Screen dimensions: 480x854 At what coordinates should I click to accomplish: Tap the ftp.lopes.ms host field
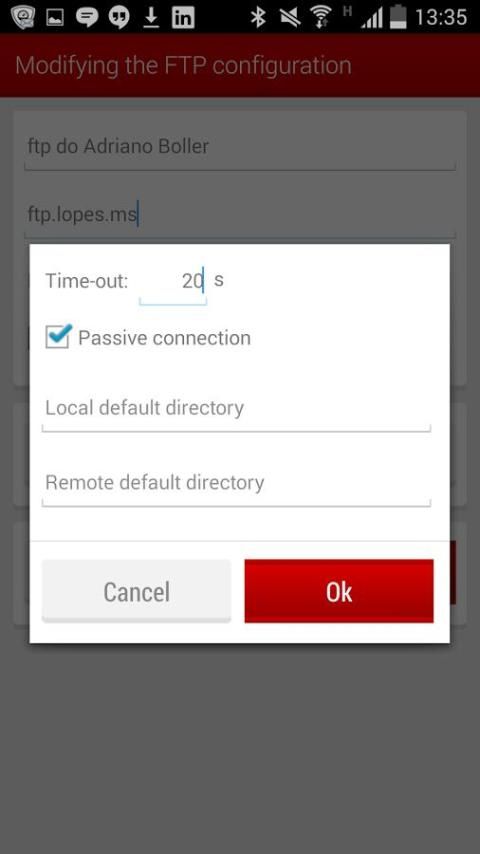[240, 216]
